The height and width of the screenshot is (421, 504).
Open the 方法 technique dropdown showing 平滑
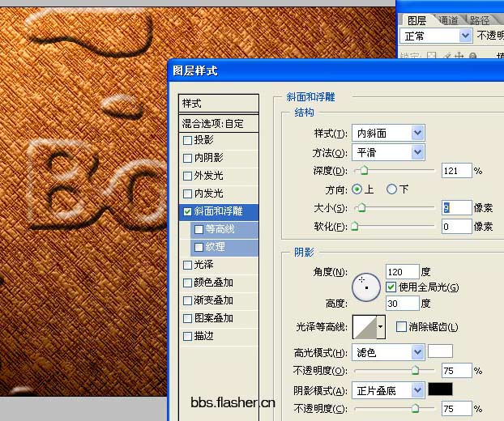point(388,152)
